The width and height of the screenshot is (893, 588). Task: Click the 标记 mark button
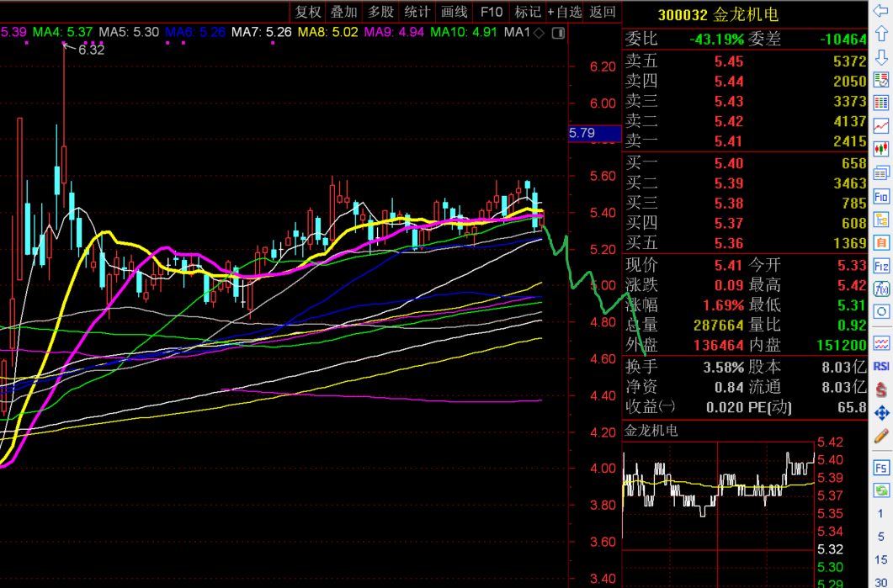pyautogui.click(x=528, y=12)
